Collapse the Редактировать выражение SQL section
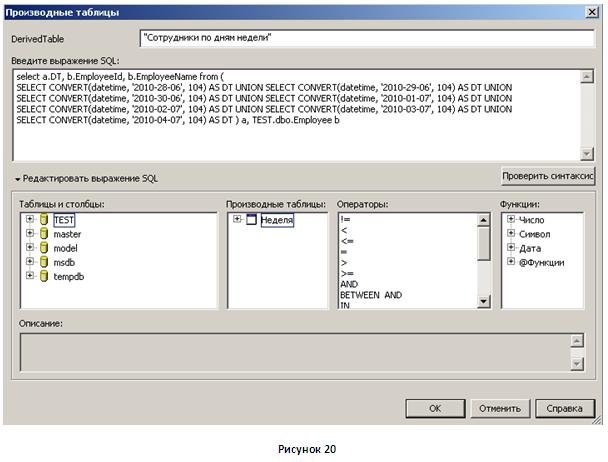The image size is (608, 462). (x=17, y=179)
